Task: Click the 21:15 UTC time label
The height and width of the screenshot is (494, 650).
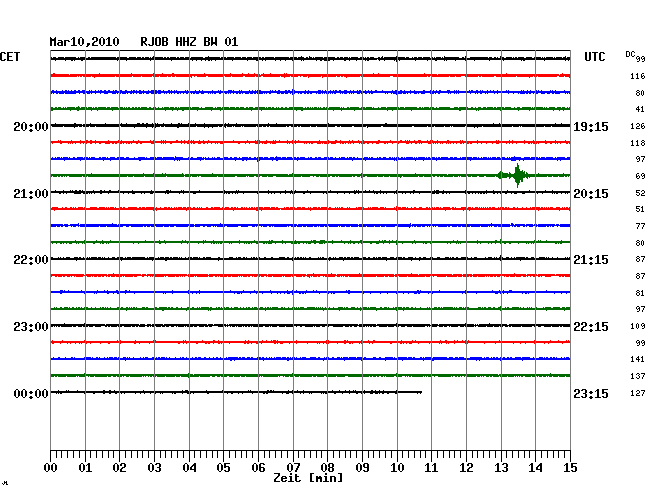Action: [591, 260]
